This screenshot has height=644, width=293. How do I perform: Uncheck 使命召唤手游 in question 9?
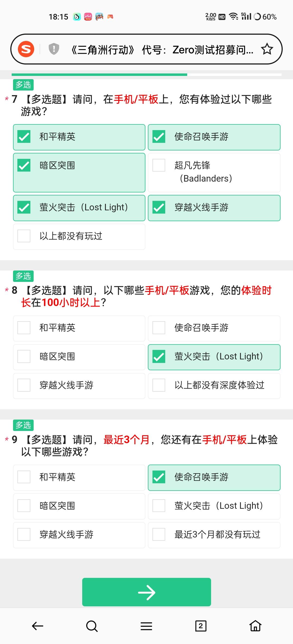coord(214,478)
